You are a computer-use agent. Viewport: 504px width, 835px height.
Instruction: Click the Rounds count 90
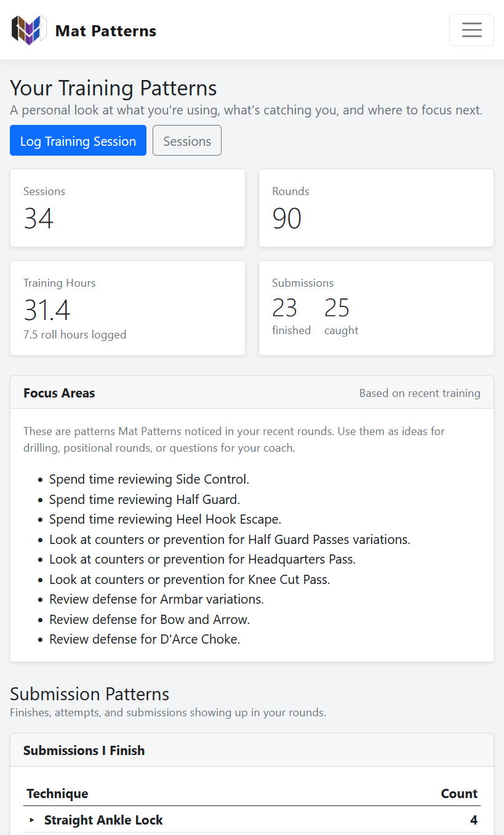pyautogui.click(x=287, y=218)
